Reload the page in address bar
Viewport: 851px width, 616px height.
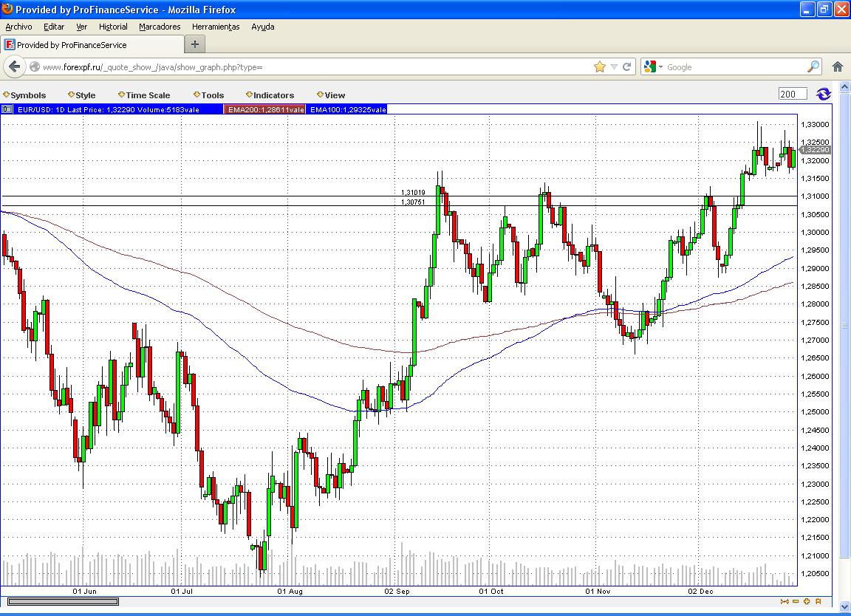point(627,66)
